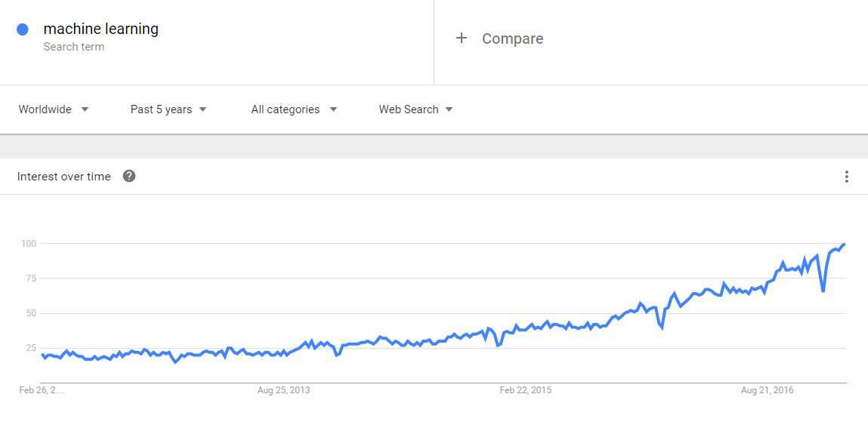Click the Interest over time heading
Screen dimensions: 868x434
click(64, 177)
